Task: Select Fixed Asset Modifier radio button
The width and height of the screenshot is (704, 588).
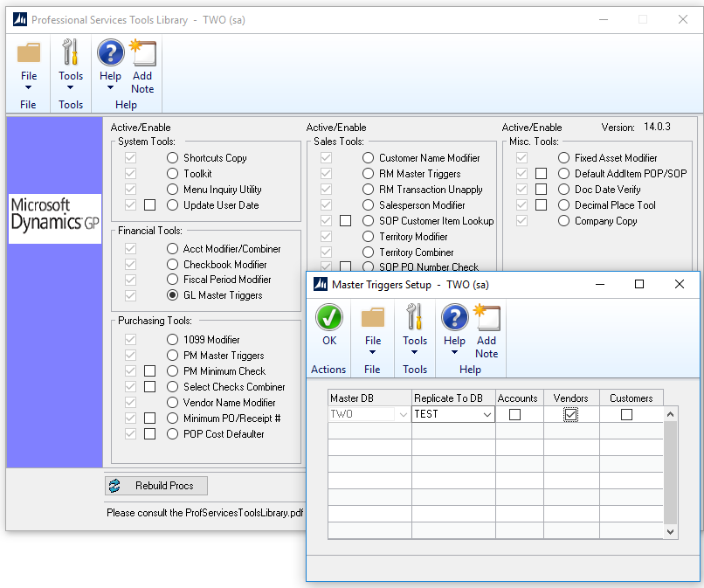Action: tap(564, 157)
